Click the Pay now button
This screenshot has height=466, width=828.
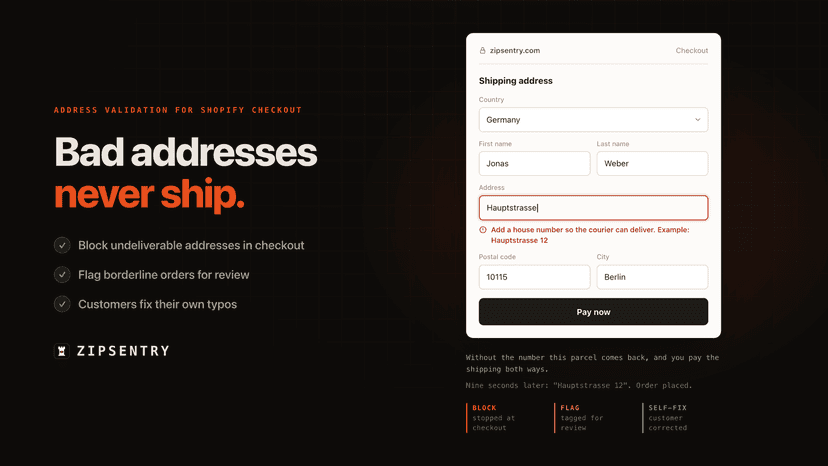(x=593, y=312)
